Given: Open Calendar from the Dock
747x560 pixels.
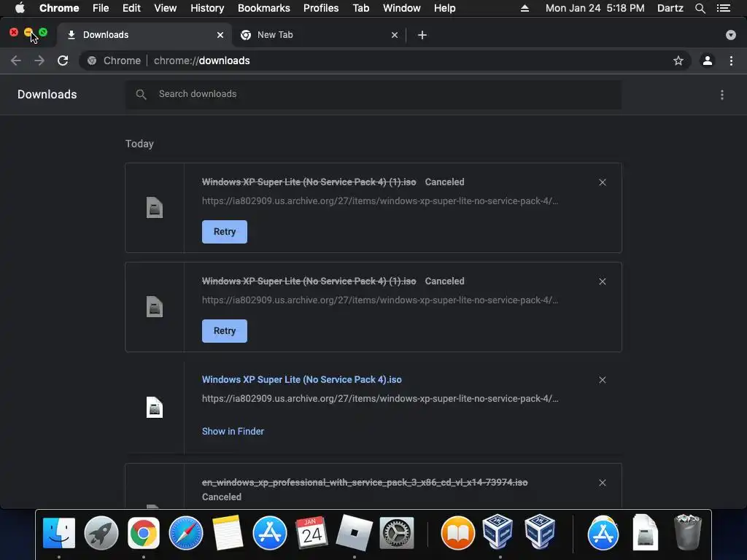Looking at the screenshot, I should [x=311, y=533].
